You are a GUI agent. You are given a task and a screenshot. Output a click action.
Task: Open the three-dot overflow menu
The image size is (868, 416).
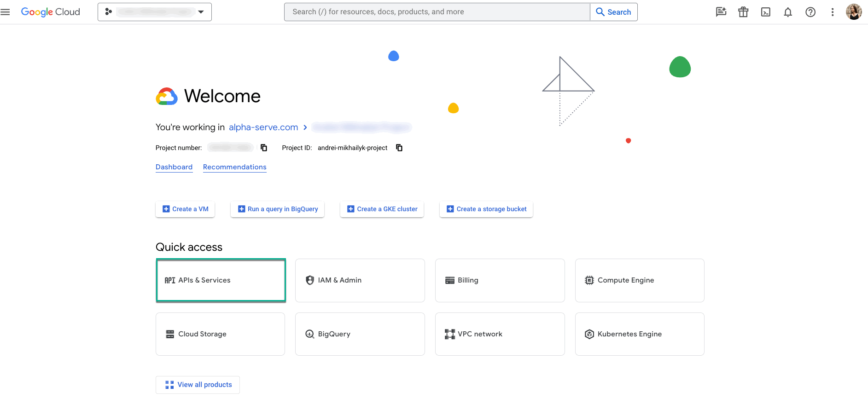coord(832,12)
